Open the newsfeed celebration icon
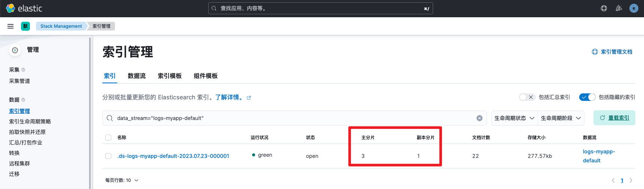The height and width of the screenshot is (189, 644). [x=619, y=8]
